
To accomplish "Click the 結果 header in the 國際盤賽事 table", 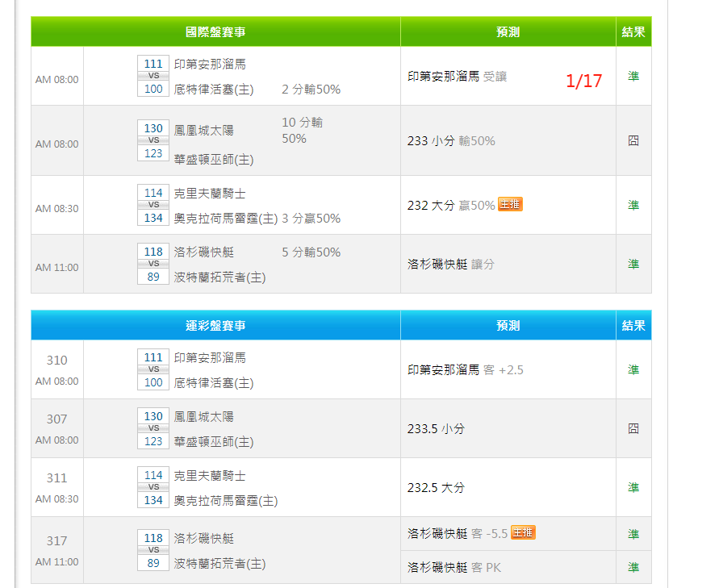I will coord(633,31).
